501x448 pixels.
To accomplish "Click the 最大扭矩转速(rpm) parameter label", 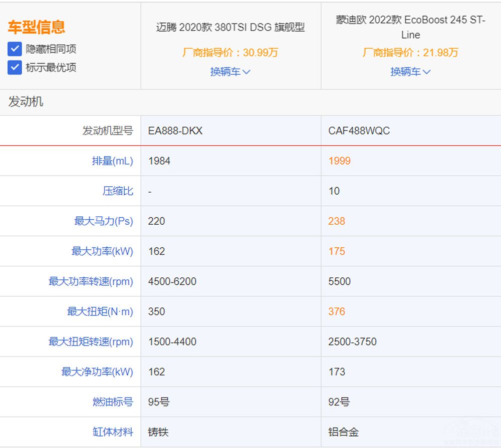I will click(x=91, y=342).
